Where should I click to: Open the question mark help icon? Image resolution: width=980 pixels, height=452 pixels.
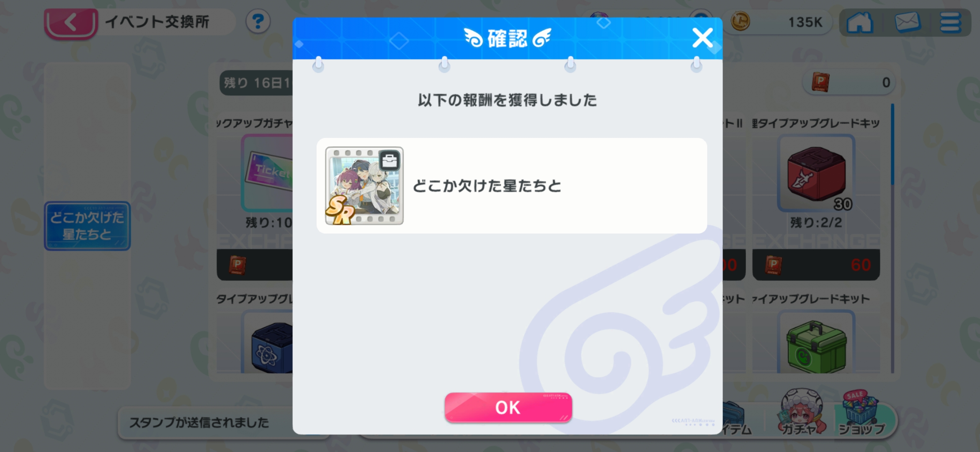[x=258, y=22]
